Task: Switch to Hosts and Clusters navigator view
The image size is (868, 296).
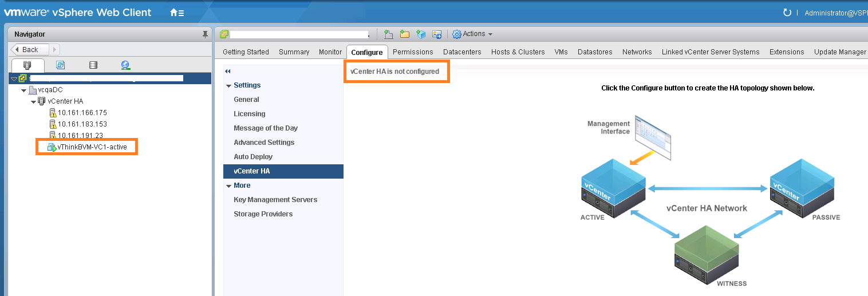Action: [x=27, y=65]
